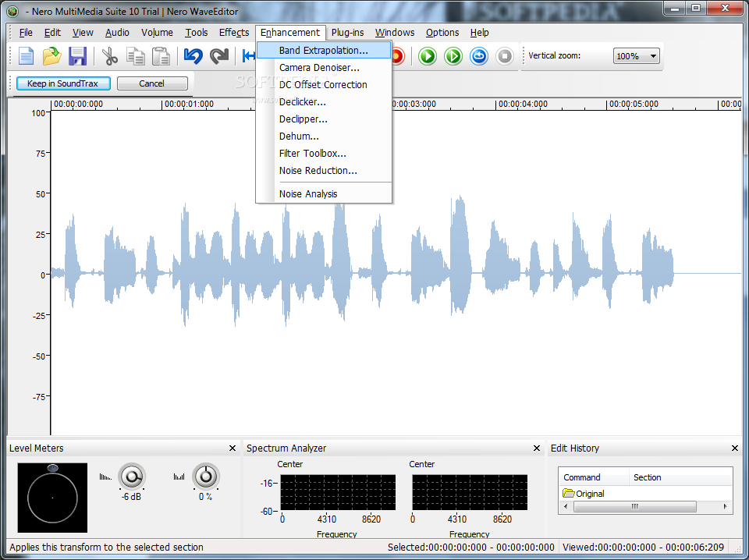The image size is (749, 560).
Task: Open the Options menu
Action: pos(442,33)
